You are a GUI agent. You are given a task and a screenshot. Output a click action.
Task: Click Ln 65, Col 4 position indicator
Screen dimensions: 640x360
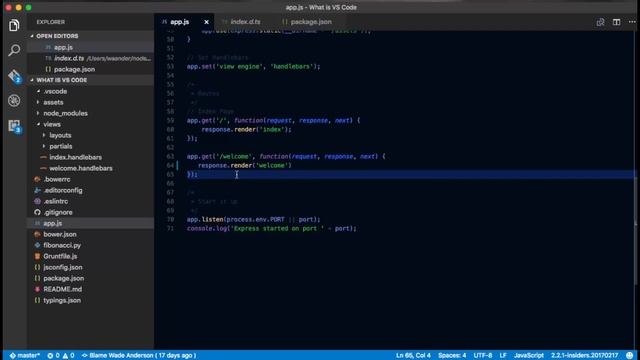click(x=413, y=356)
